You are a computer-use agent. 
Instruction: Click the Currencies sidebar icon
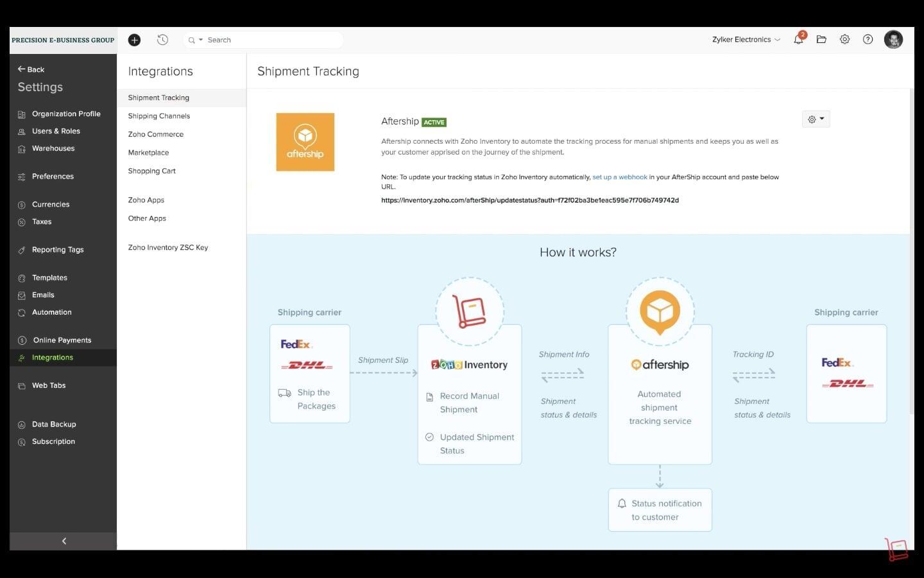21,205
